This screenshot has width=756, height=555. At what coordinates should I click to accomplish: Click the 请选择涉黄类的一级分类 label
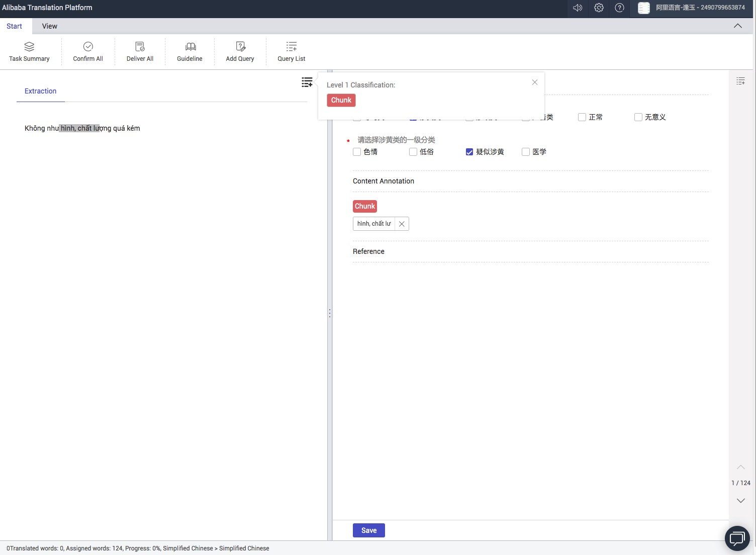396,140
